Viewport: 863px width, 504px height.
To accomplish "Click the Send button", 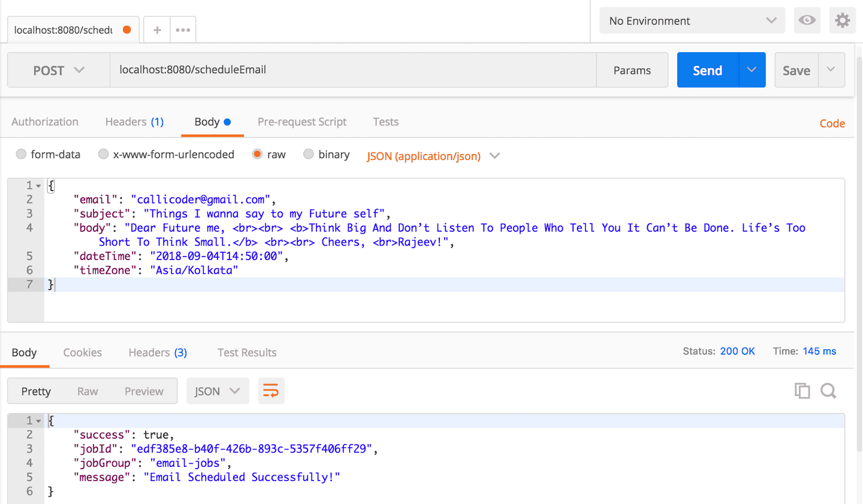I will click(707, 70).
